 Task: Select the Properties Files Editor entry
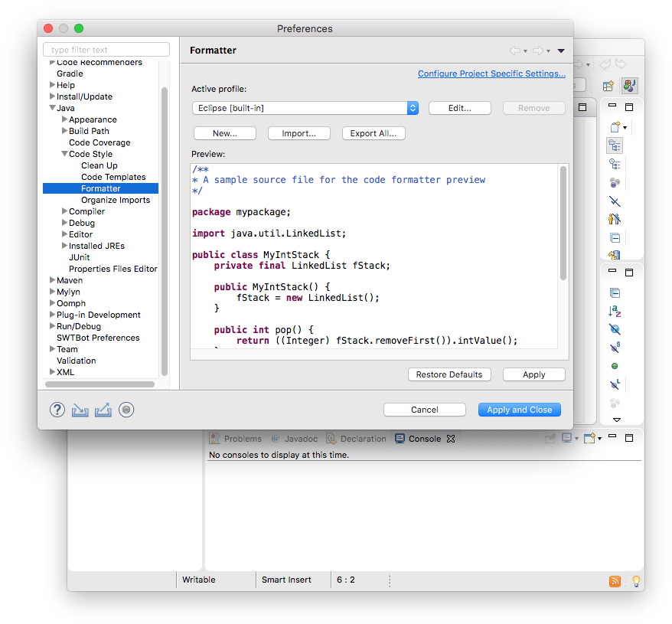[x=113, y=269]
